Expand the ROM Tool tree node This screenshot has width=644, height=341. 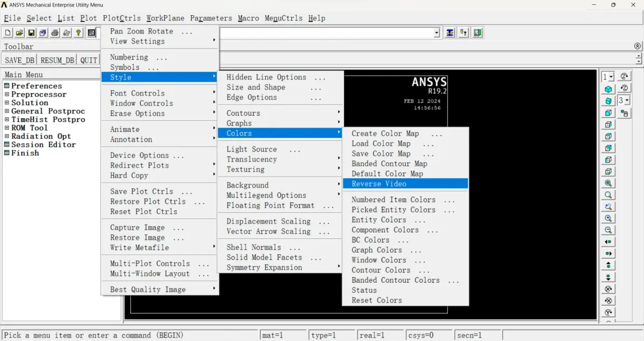click(6, 128)
